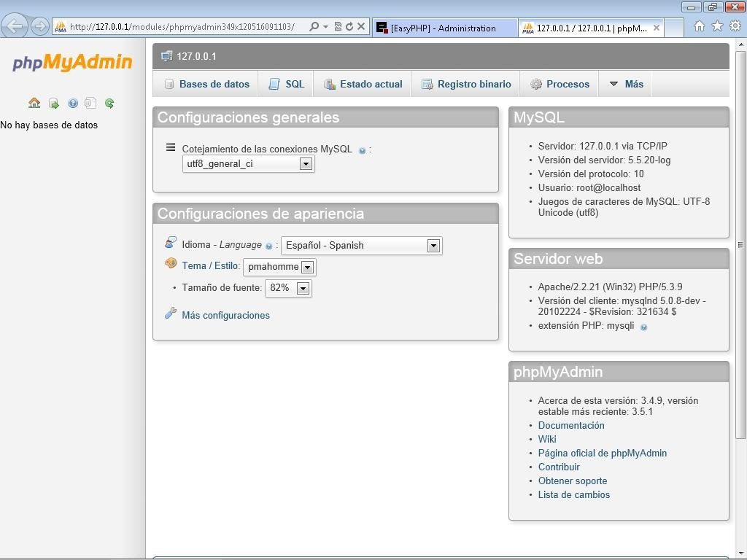747x560 pixels.
Task: Open the Documentación link
Action: (571, 425)
